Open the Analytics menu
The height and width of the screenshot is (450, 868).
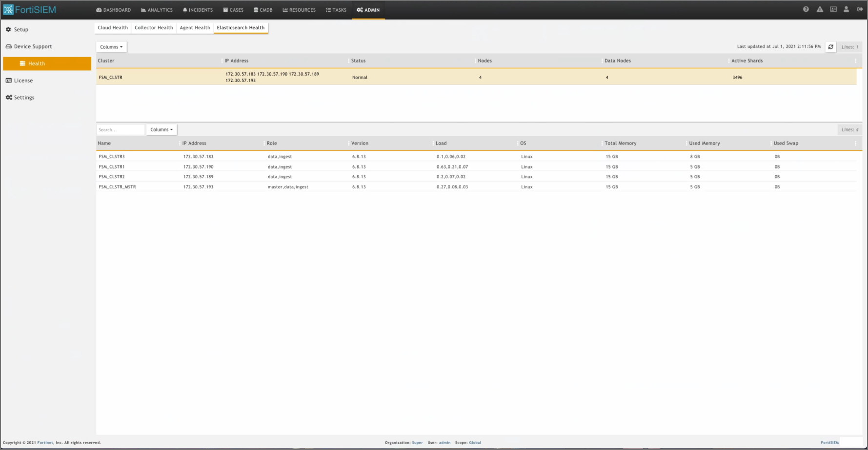point(157,10)
